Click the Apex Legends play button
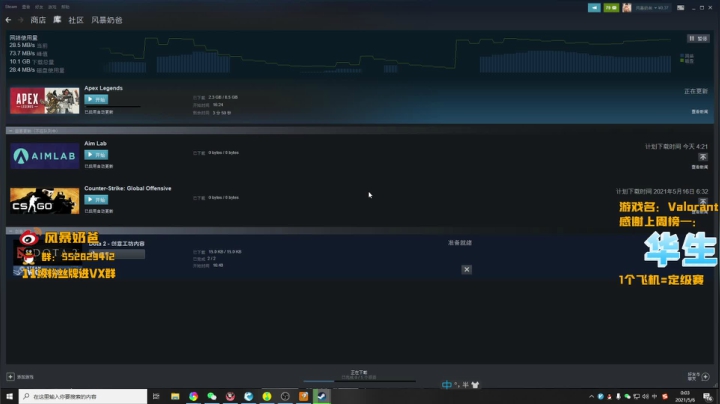This screenshot has height=404, width=720. [96, 99]
